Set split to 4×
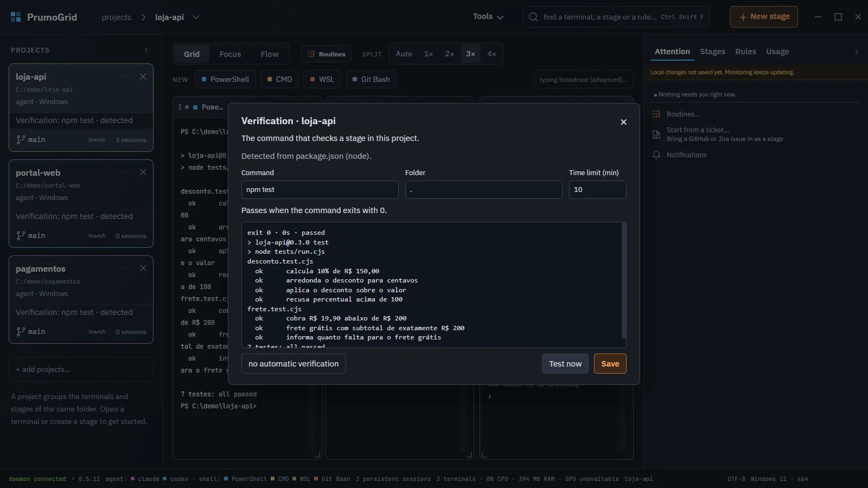 [492, 54]
